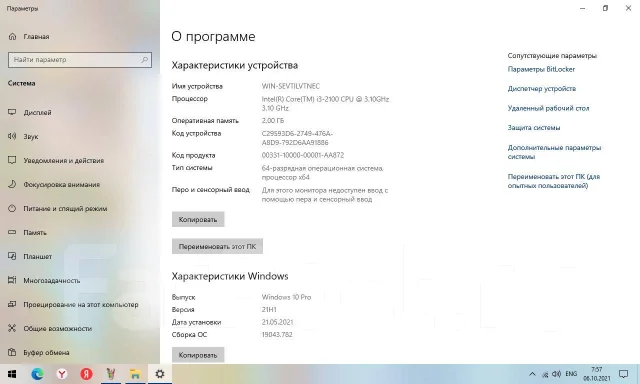Open Дополнительные параметры системы link
The height and width of the screenshot is (384, 640).
[554, 152]
